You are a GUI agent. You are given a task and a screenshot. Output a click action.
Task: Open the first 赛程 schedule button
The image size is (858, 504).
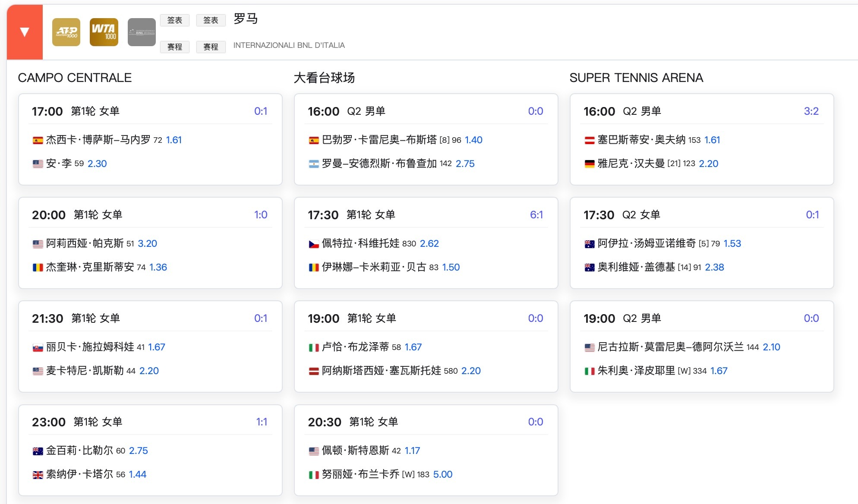(175, 47)
